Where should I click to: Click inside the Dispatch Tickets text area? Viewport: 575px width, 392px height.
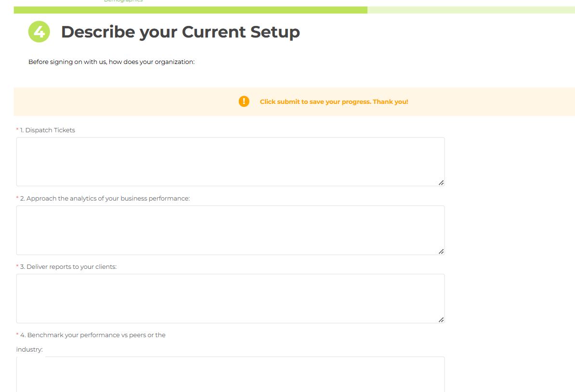(x=230, y=161)
